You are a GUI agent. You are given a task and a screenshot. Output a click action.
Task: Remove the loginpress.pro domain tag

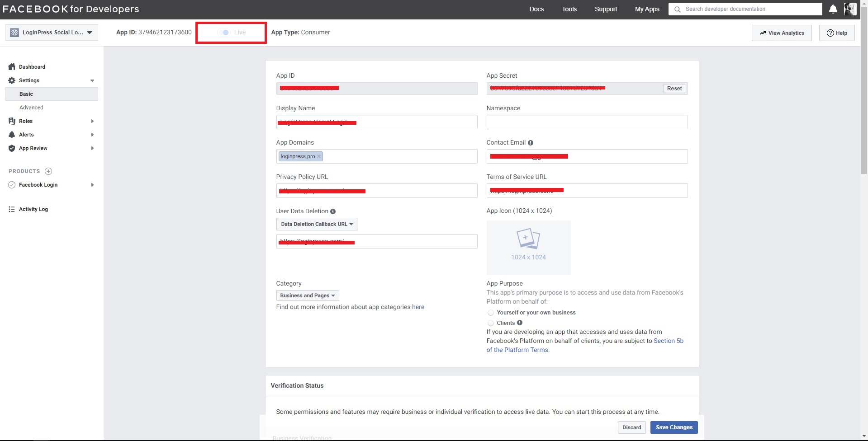point(319,156)
